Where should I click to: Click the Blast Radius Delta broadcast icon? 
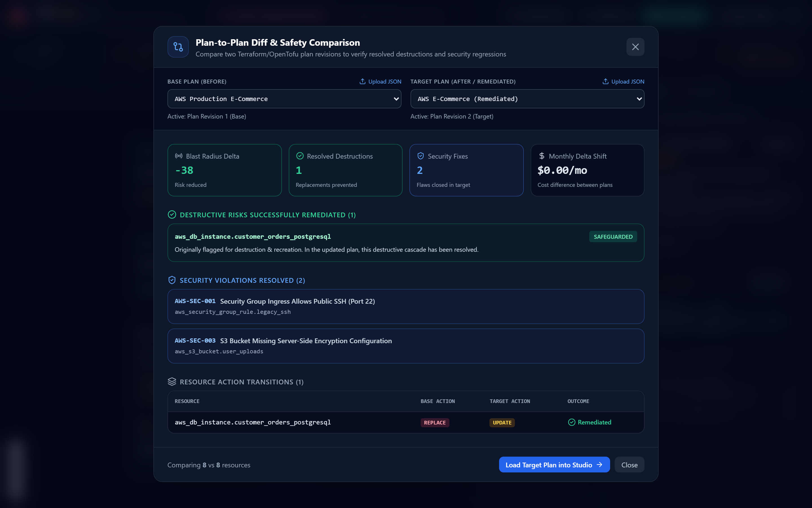tap(179, 156)
